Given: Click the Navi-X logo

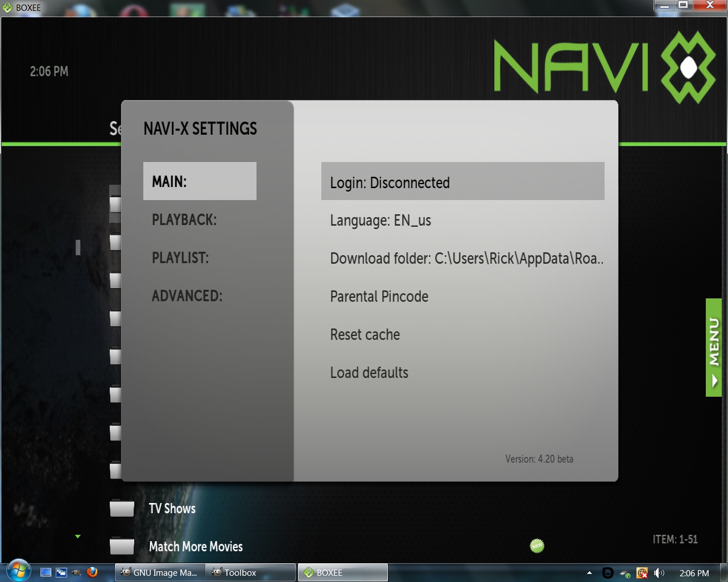Looking at the screenshot, I should tap(604, 67).
